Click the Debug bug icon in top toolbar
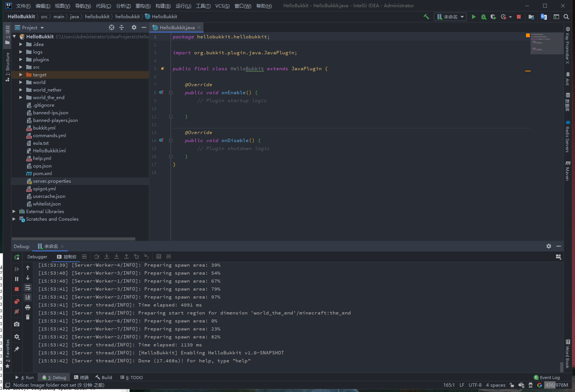 coord(483,17)
